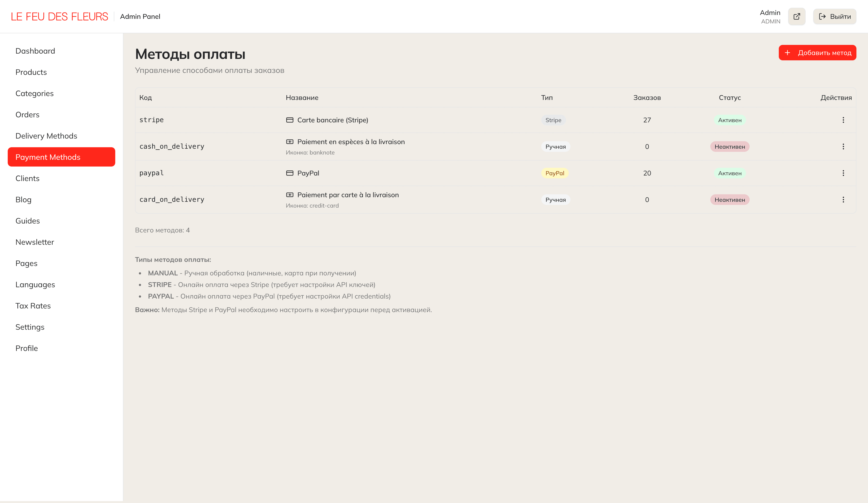Viewport: 868px width, 503px height.
Task: Open actions menu for paypal row
Action: (843, 173)
